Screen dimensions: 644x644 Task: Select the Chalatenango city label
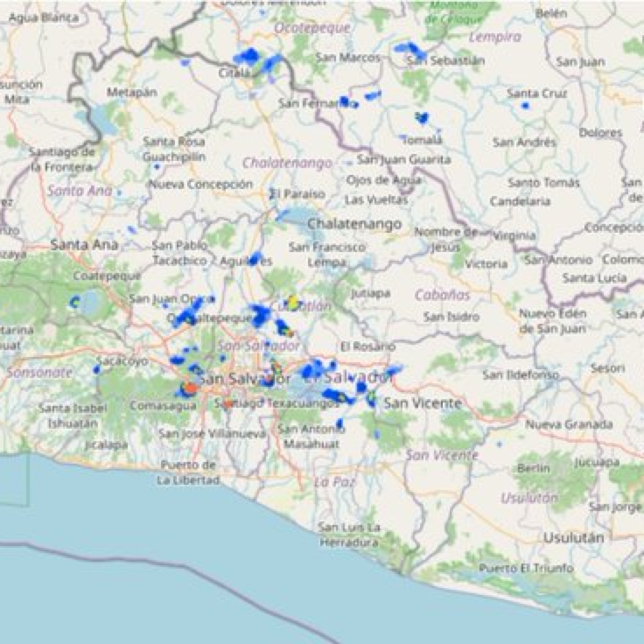[x=355, y=224]
